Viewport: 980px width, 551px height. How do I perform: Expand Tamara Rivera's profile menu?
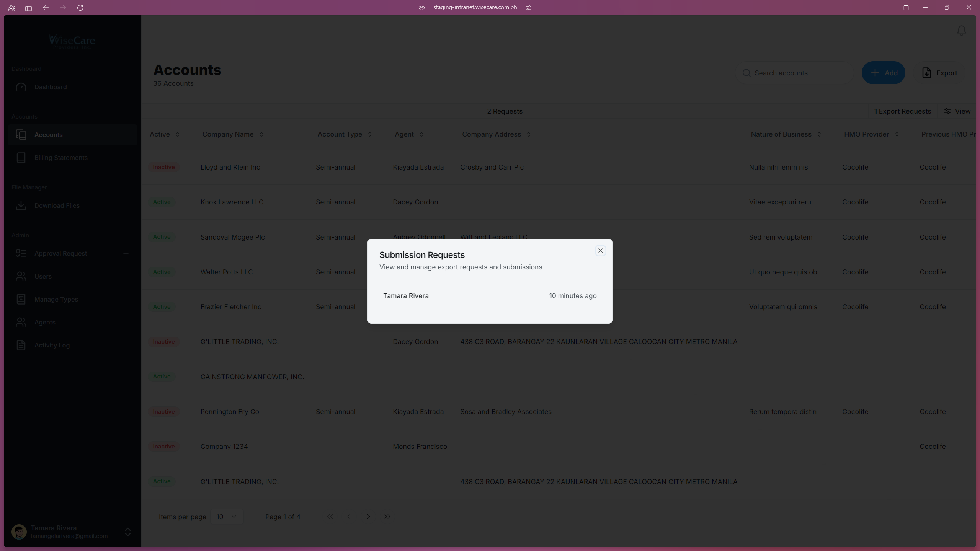point(127,532)
